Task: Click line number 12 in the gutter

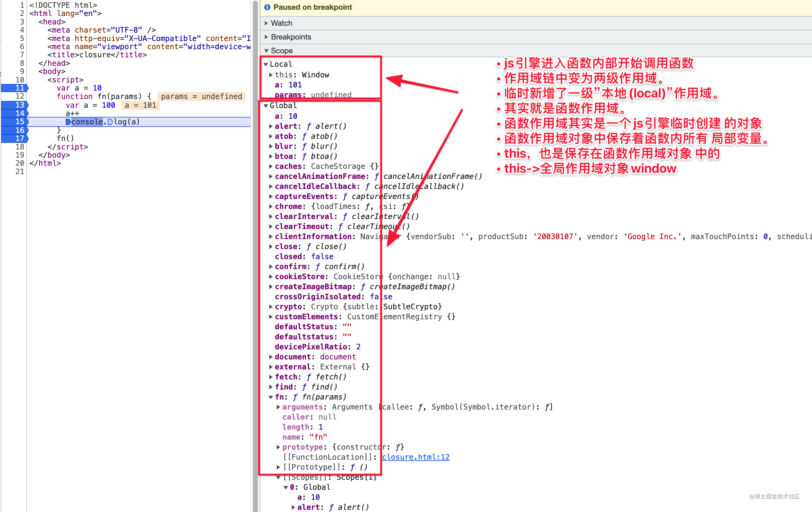Action: click(x=19, y=97)
